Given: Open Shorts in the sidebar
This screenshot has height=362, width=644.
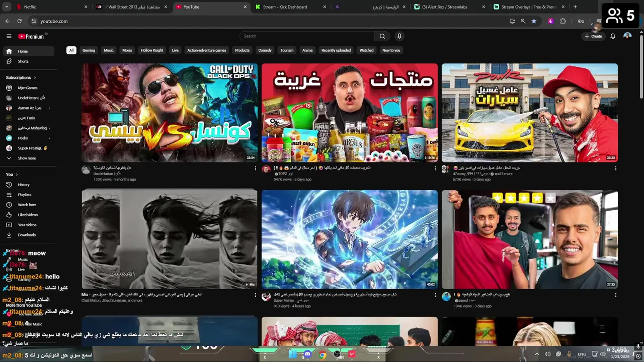Looking at the screenshot, I should pos(28,61).
